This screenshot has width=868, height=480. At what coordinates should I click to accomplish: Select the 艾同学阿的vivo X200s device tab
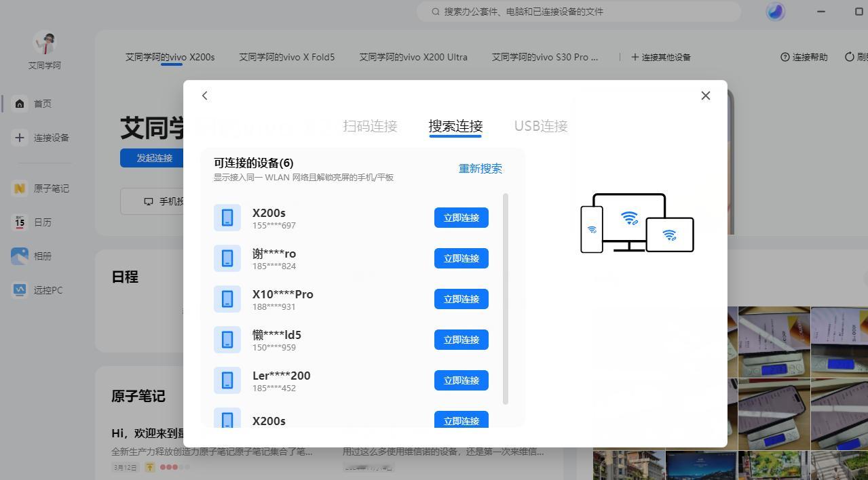coord(170,57)
